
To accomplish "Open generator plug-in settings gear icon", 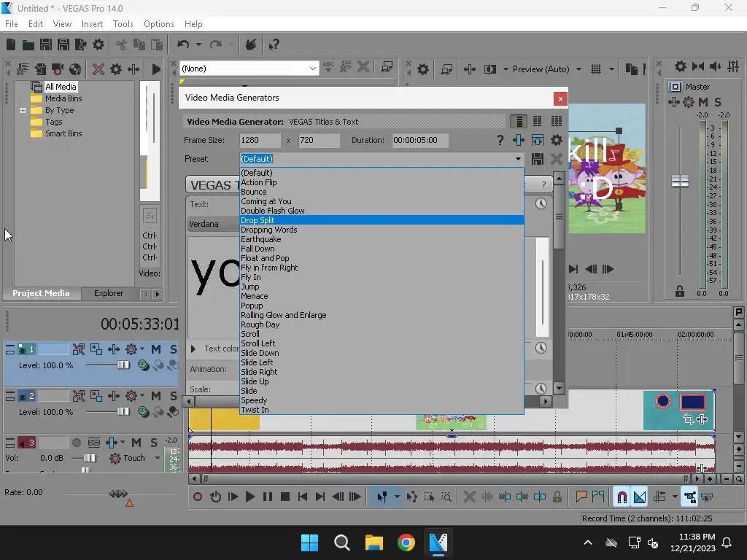I will pos(557,140).
